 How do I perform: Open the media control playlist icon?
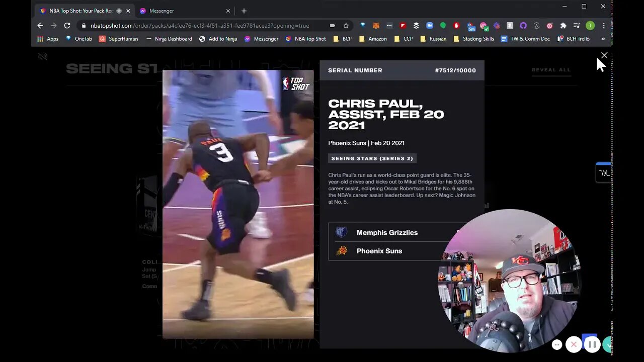click(x=577, y=26)
